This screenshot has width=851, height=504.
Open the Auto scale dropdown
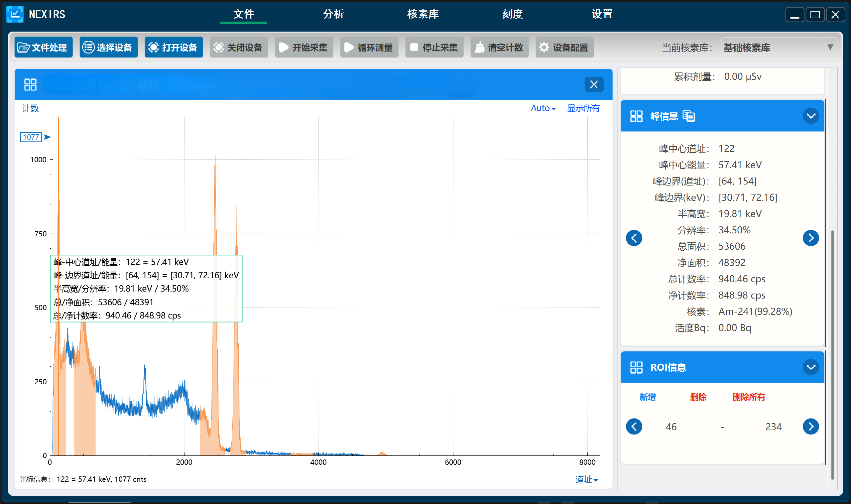pos(543,108)
